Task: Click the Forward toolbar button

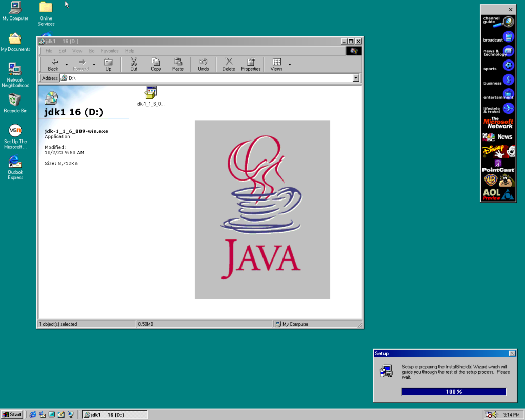Action: (x=81, y=65)
